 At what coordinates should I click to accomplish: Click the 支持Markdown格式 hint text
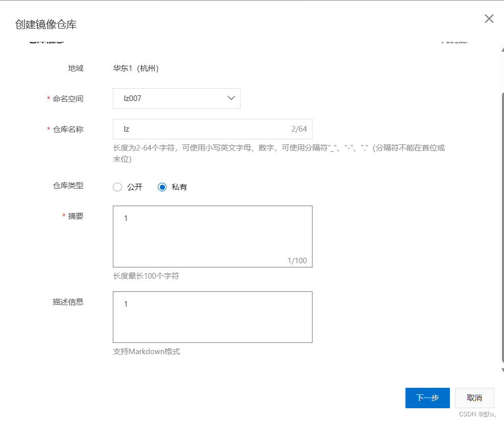[x=147, y=352]
